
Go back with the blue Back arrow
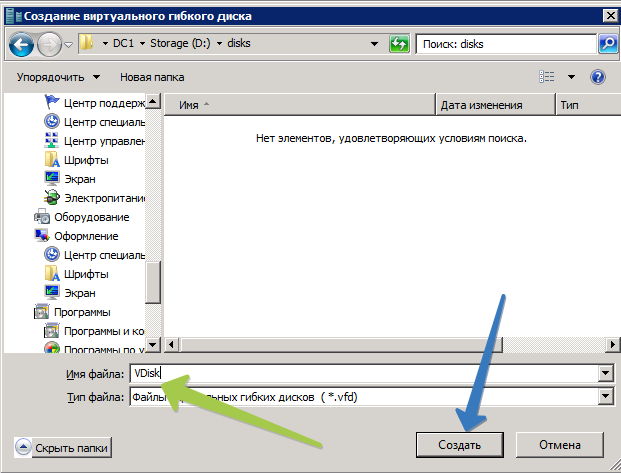point(21,44)
